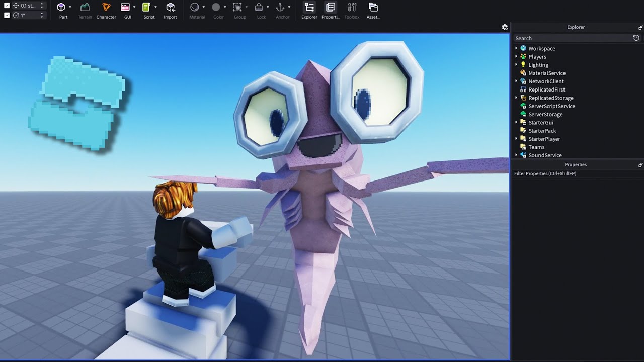Click the Filter Properties field

click(x=577, y=173)
